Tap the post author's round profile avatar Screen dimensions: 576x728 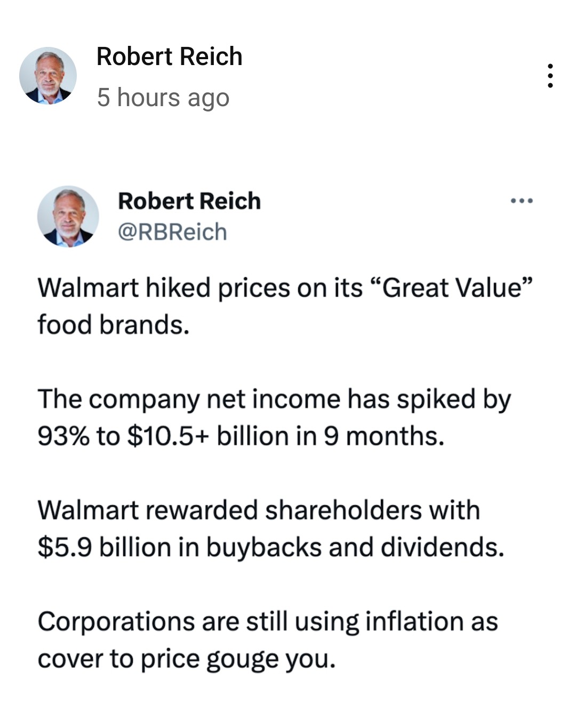pyautogui.click(x=48, y=76)
